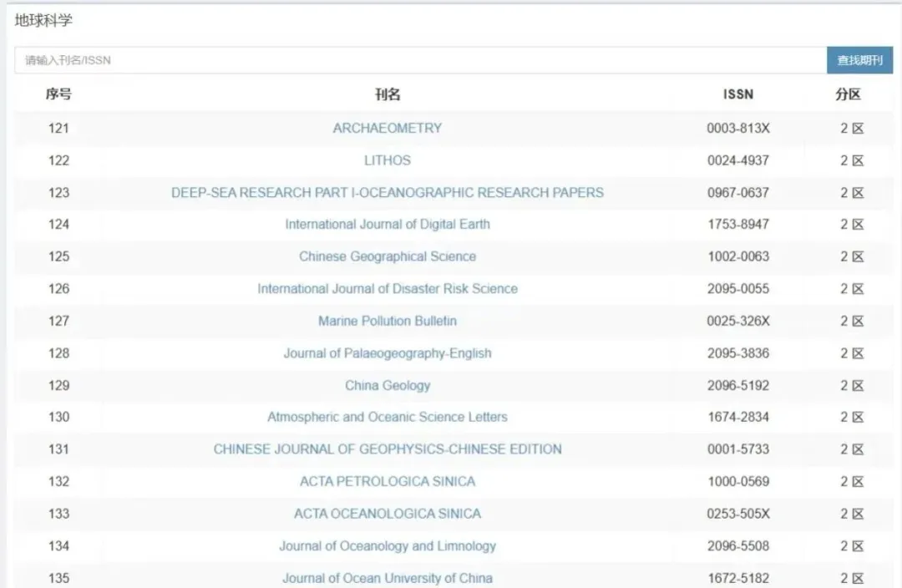
Task: Open International Journal of Digital Earth link
Action: point(388,225)
